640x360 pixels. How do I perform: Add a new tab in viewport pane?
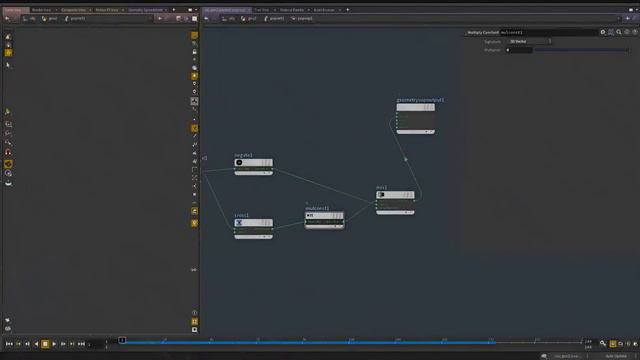click(x=174, y=10)
